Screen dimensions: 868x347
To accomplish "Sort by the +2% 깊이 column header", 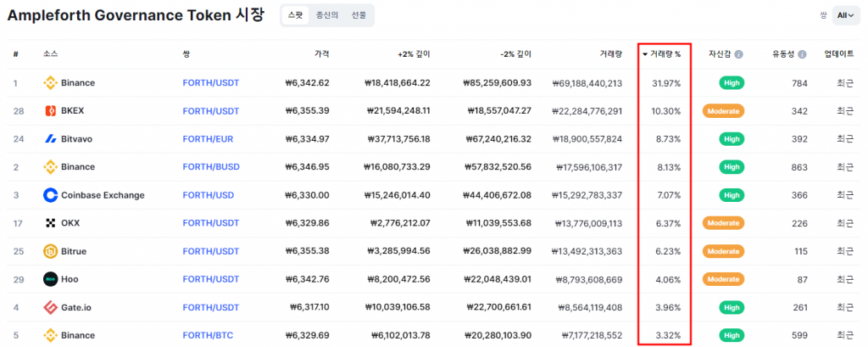I will pos(414,54).
